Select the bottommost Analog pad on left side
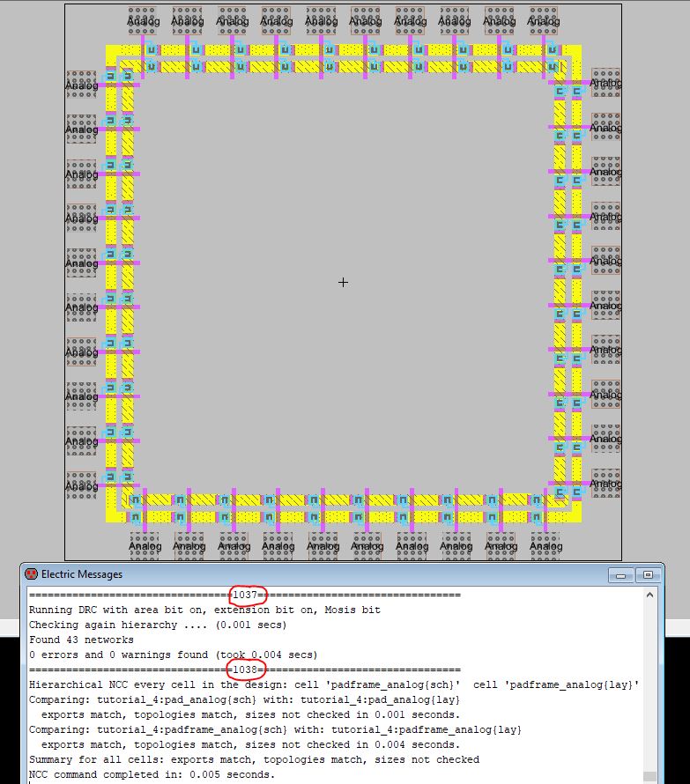690x784 pixels. pos(81,485)
